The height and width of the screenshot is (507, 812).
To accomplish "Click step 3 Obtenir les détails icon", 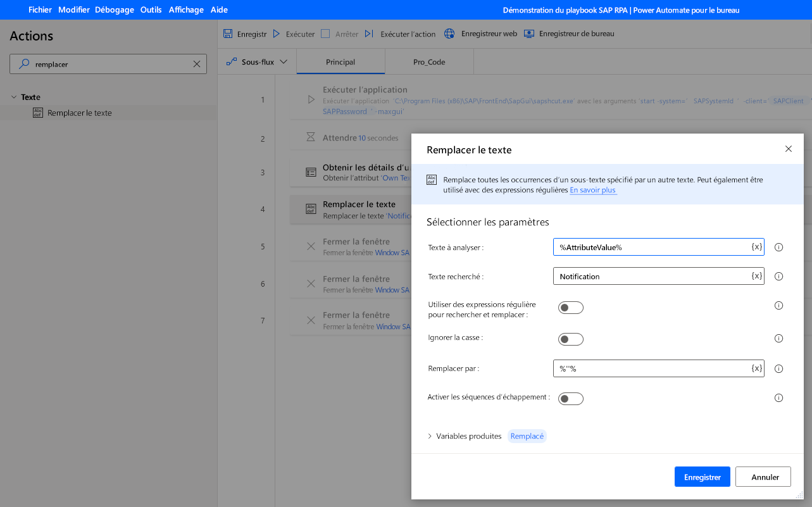I will tap(311, 172).
